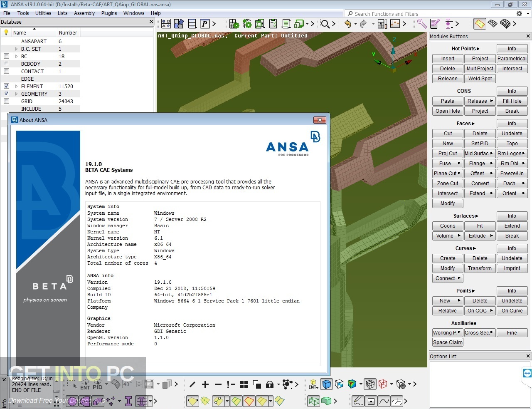Open the Plugins menu
Image resolution: width=532 pixels, height=409 pixels.
point(109,13)
